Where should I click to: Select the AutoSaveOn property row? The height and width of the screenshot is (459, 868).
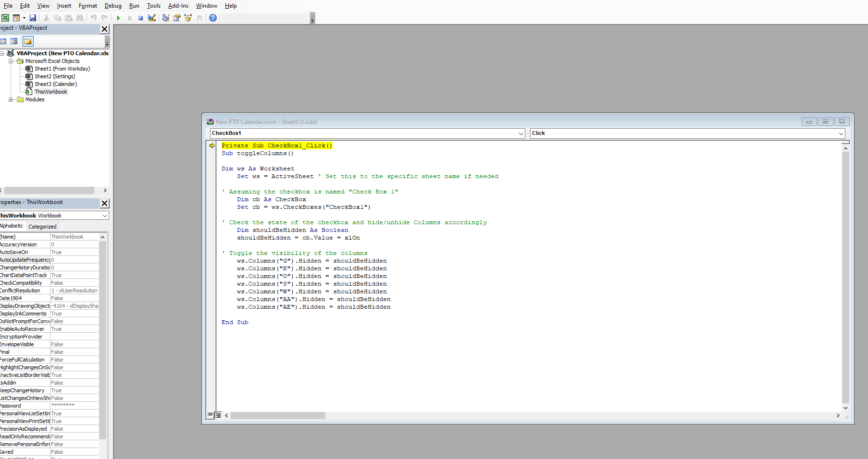point(49,252)
